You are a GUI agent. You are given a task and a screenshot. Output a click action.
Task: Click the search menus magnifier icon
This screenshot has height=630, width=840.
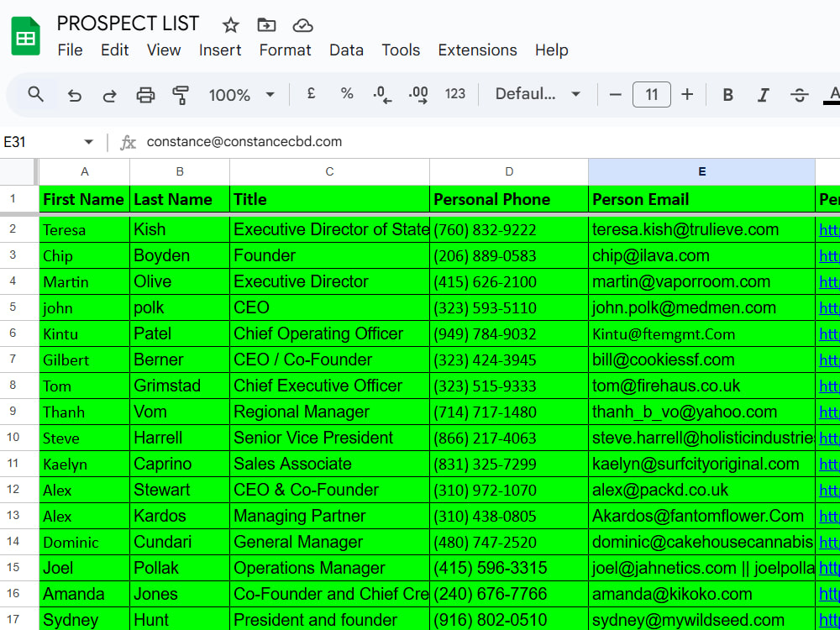36,94
